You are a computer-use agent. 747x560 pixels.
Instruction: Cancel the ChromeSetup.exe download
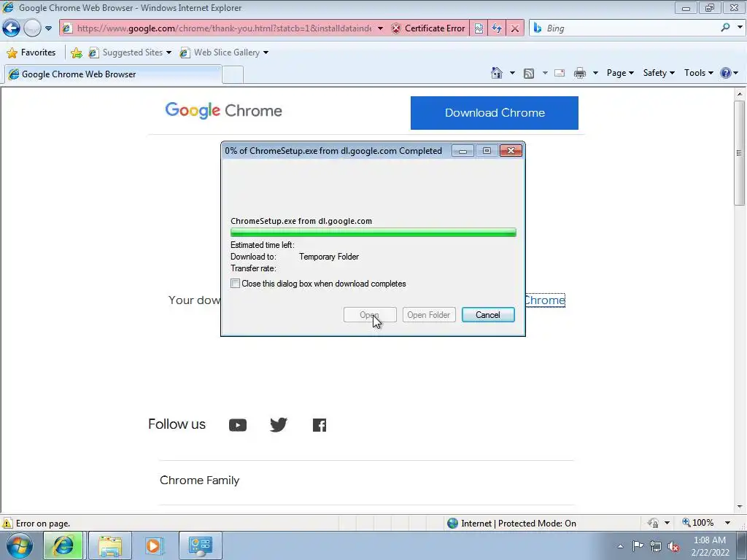coord(488,315)
